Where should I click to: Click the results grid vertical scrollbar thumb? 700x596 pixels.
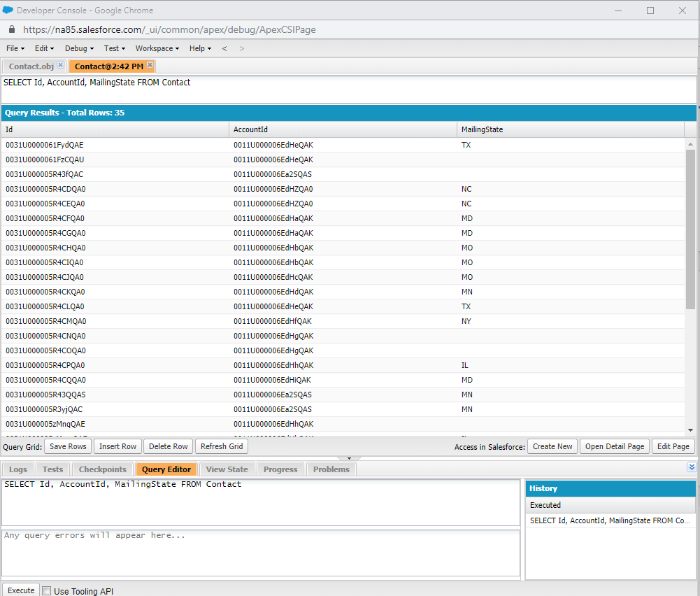690,229
